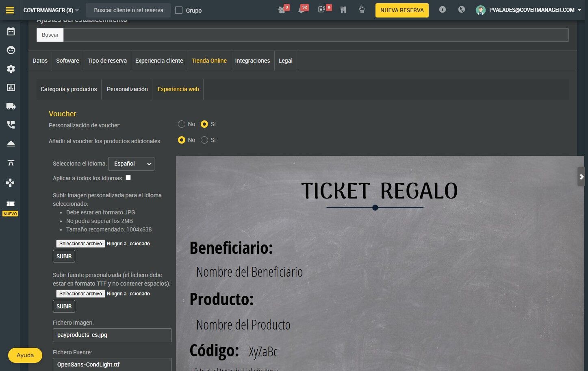Select Sí for Personalización de voucher
This screenshot has width=588, height=371.
(204, 124)
